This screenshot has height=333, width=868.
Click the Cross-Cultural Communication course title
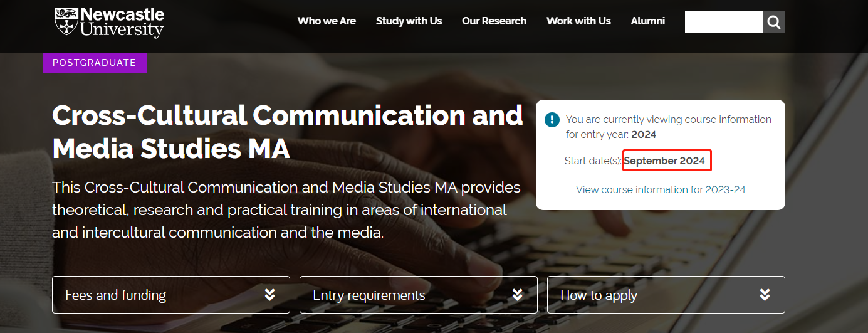287,132
